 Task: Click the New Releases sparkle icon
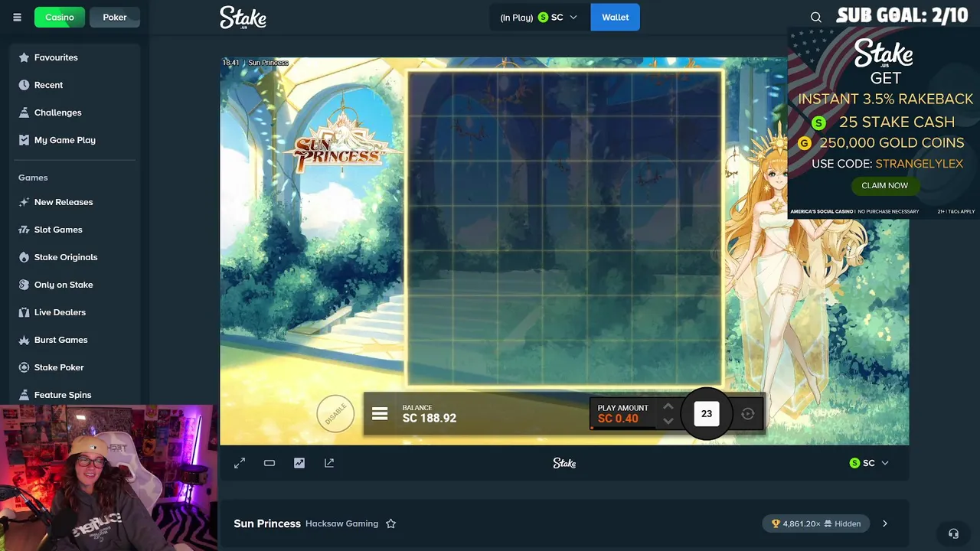point(24,202)
